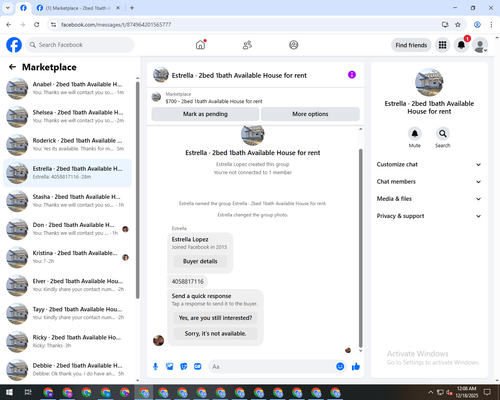Open Roderick conversation

pyautogui.click(x=67, y=145)
